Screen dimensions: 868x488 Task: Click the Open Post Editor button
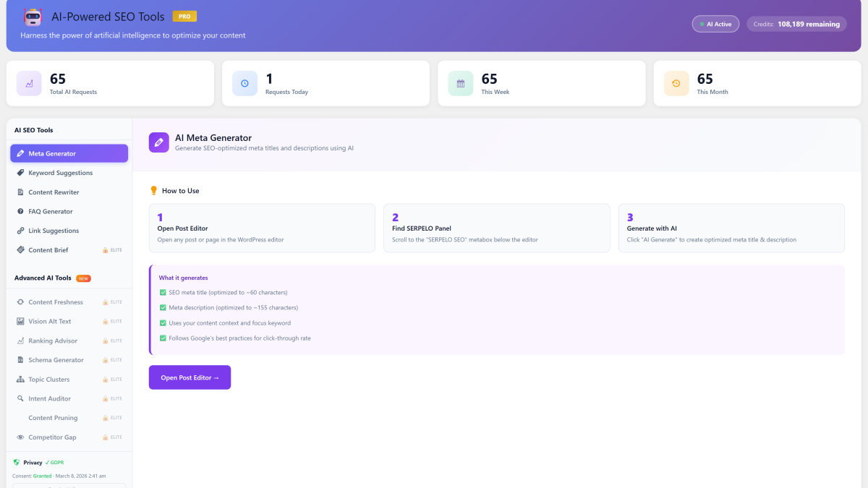coord(190,377)
